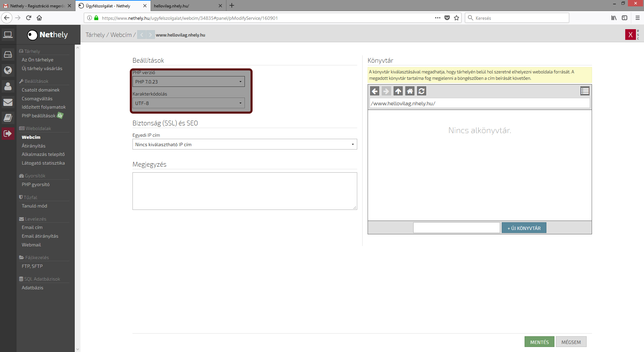This screenshot has height=352, width=644.
Task: Click the user profile sidebar icon
Action: [x=8, y=86]
